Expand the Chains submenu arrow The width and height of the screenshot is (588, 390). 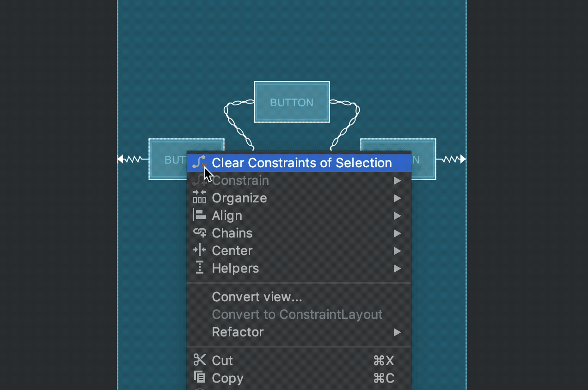point(397,233)
